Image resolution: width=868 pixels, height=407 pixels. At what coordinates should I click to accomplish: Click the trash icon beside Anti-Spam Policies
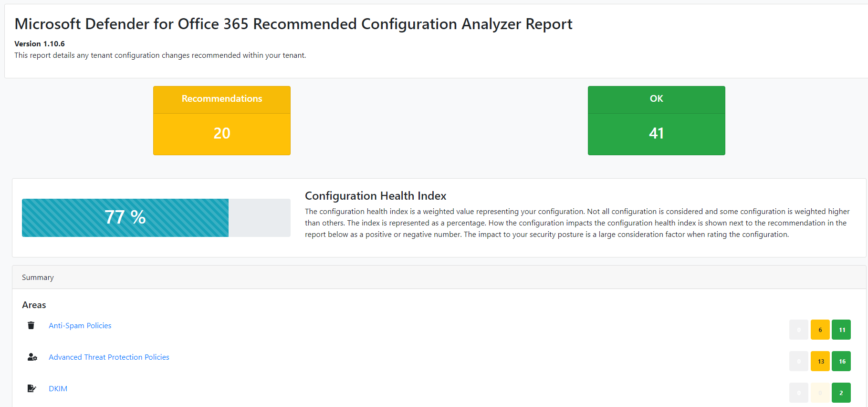pos(31,325)
